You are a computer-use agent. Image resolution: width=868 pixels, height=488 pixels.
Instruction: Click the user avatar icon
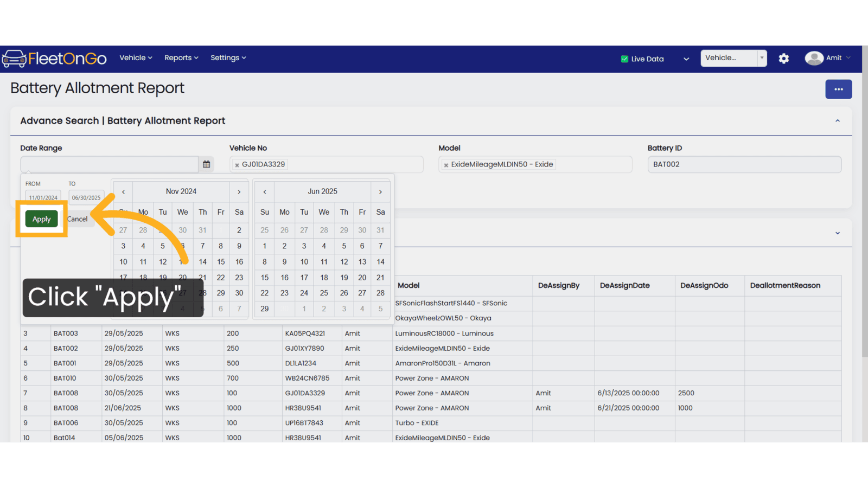click(814, 58)
